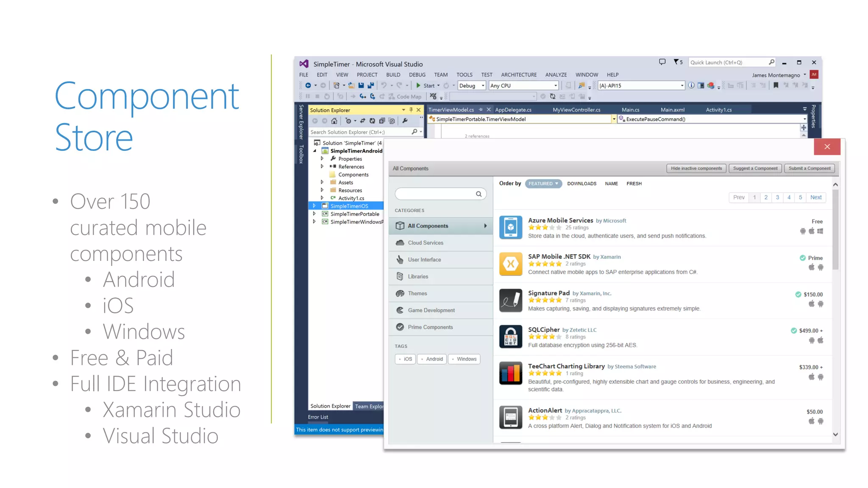Expand the SimpleTimerPortable project node
Image resolution: width=868 pixels, height=488 pixels.
(314, 214)
